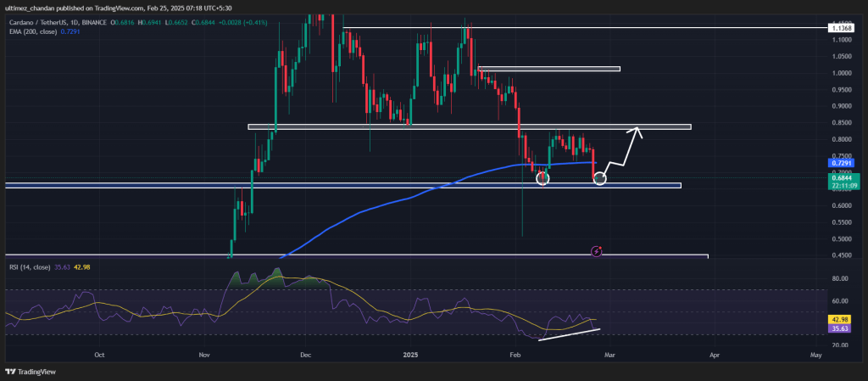Click the Dec label on time axis
868x381 pixels.
point(305,355)
